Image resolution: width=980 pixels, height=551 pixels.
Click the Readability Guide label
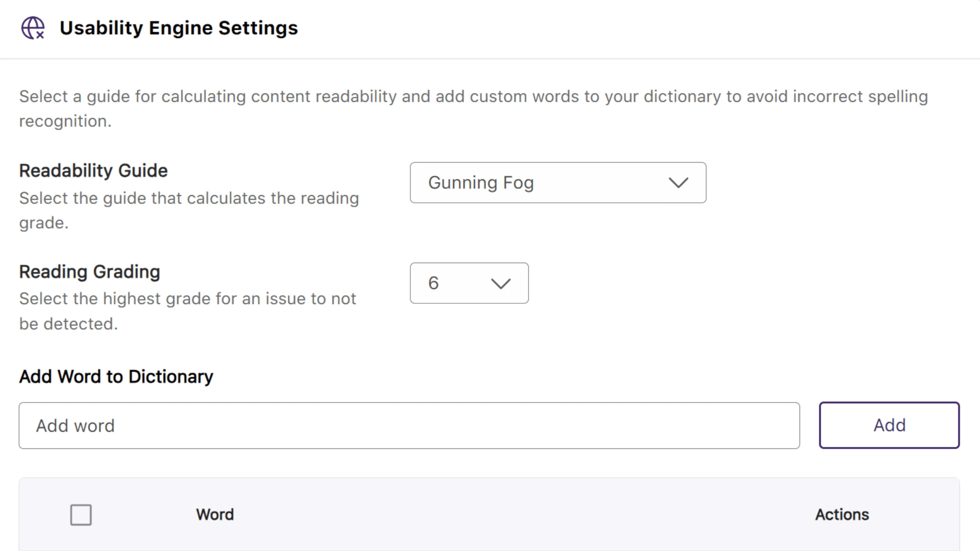pos(94,171)
